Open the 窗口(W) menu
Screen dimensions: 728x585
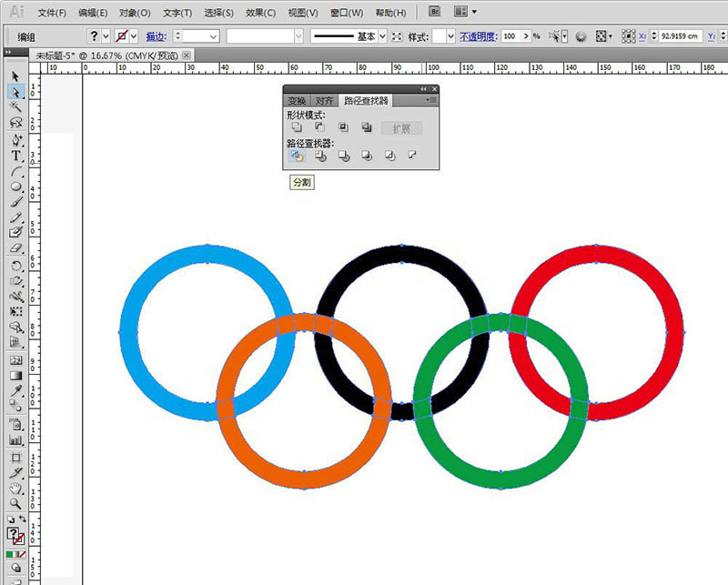[347, 13]
